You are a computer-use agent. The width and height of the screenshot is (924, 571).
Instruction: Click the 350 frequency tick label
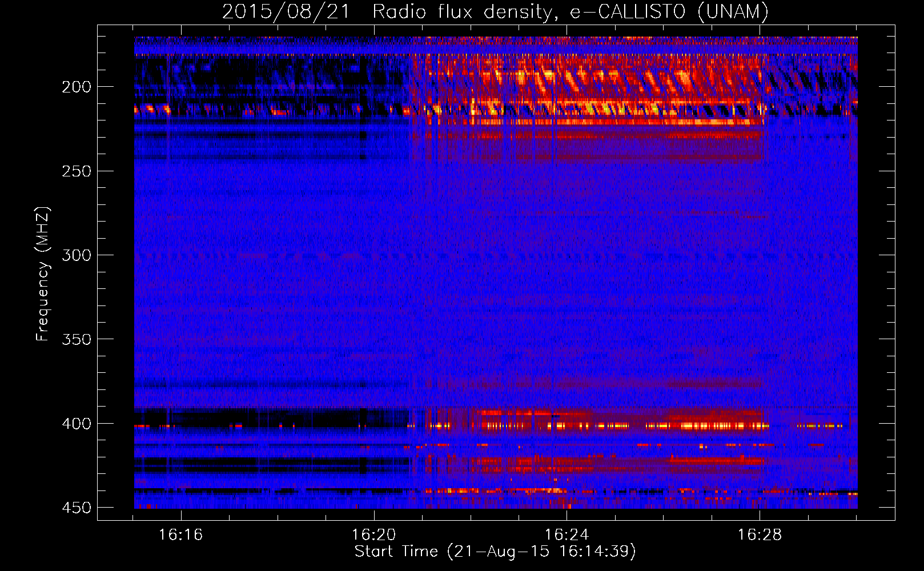pyautogui.click(x=76, y=339)
